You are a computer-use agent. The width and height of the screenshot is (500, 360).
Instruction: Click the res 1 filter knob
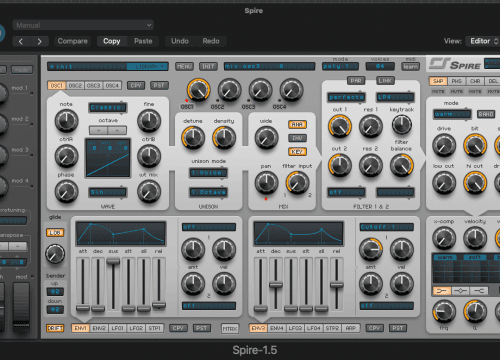[x=371, y=126]
